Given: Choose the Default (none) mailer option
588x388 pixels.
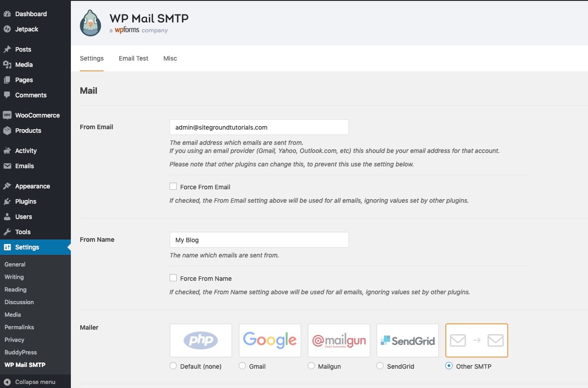Looking at the screenshot, I should [173, 366].
